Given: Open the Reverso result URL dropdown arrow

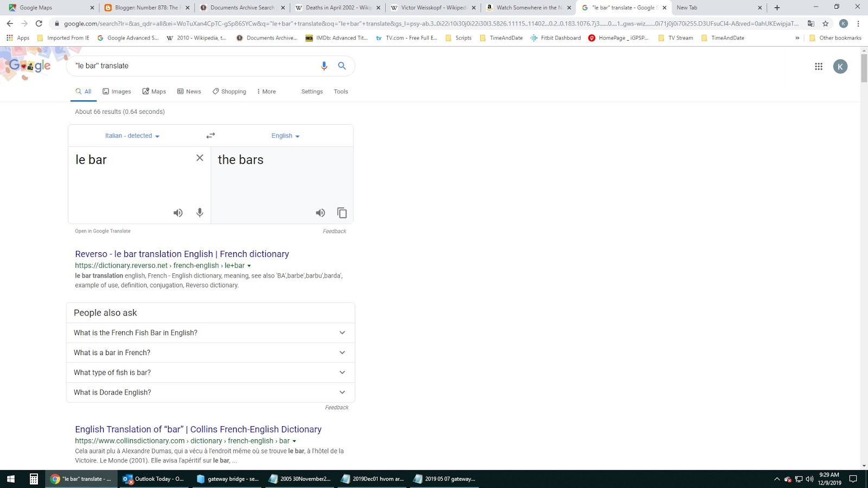Looking at the screenshot, I should coord(250,266).
